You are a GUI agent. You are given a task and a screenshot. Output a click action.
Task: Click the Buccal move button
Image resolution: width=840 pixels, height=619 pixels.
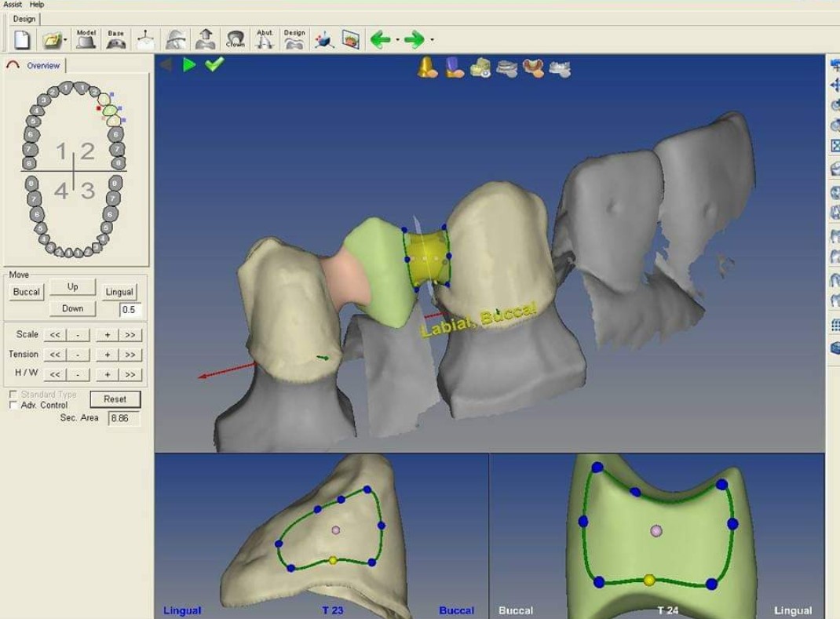[27, 292]
